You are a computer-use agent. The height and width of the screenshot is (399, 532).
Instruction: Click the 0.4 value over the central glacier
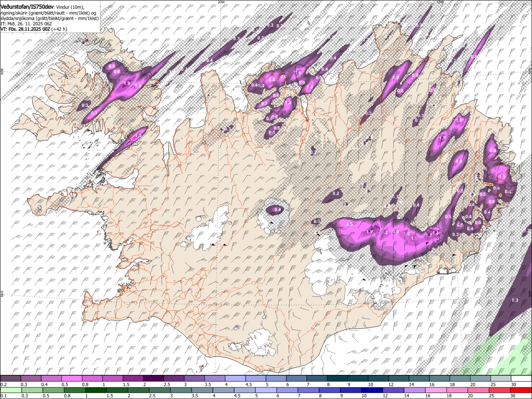click(x=277, y=209)
